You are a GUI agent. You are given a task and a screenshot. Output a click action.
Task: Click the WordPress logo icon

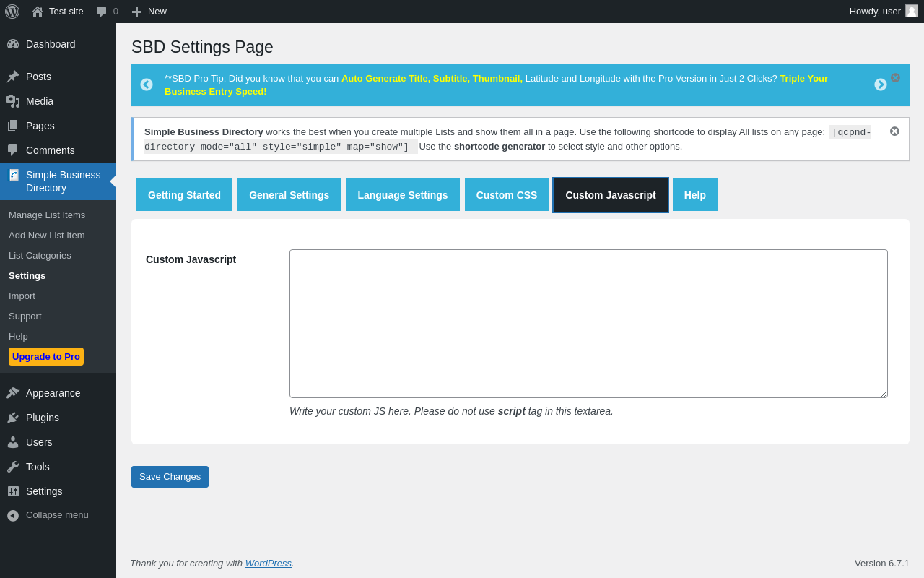(x=12, y=12)
